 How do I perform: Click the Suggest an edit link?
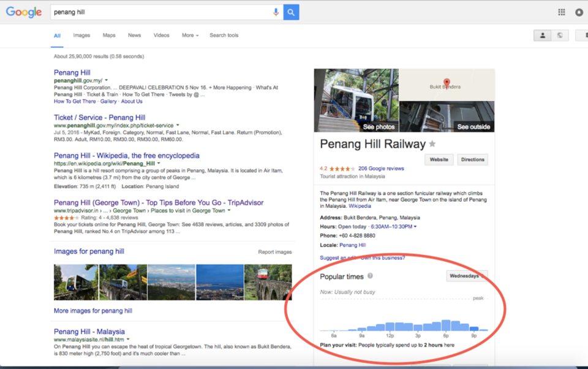tap(338, 258)
